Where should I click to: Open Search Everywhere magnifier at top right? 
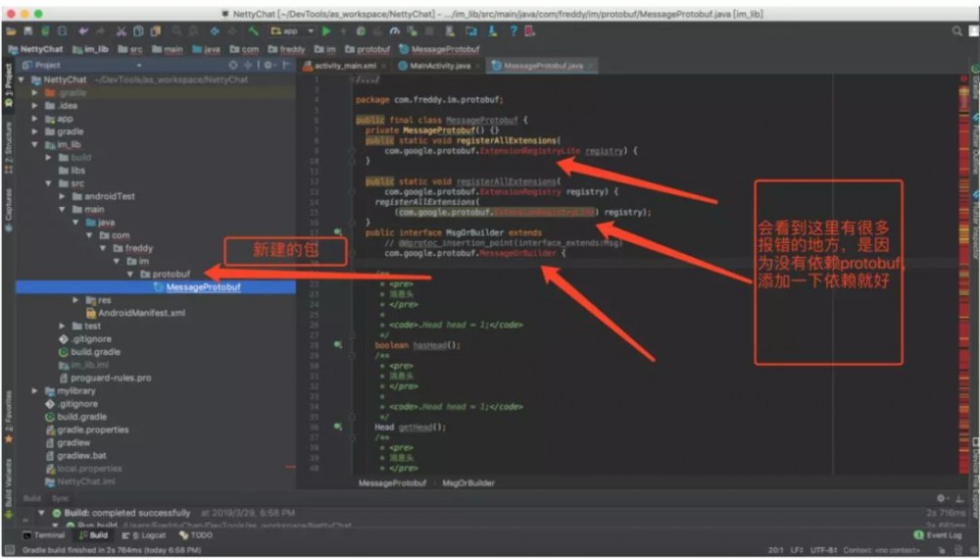tap(956, 30)
